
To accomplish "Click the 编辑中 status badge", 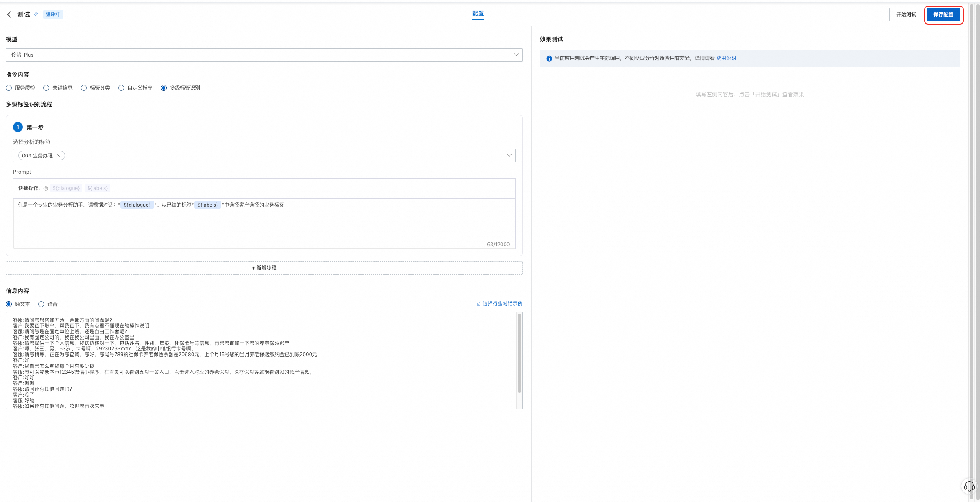I will (x=53, y=15).
